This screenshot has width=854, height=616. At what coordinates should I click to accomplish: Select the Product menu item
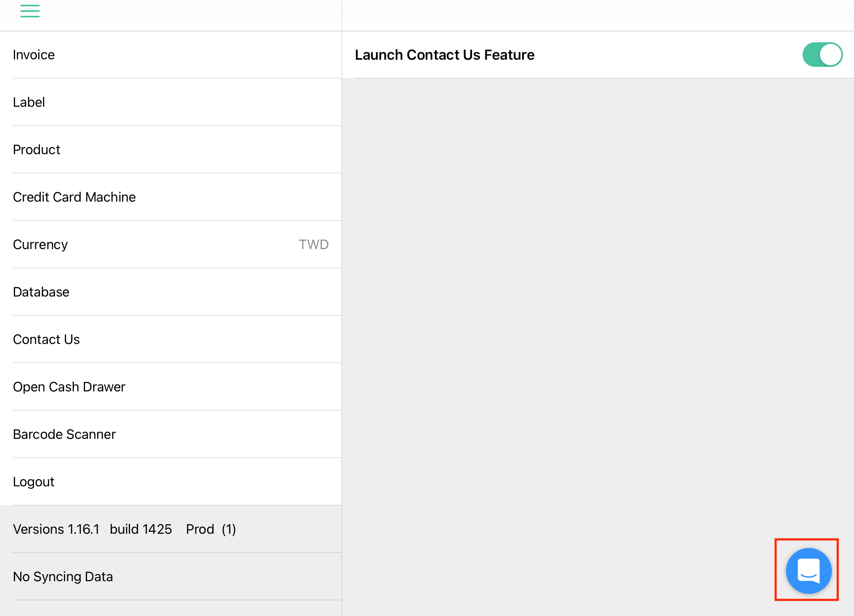click(171, 149)
